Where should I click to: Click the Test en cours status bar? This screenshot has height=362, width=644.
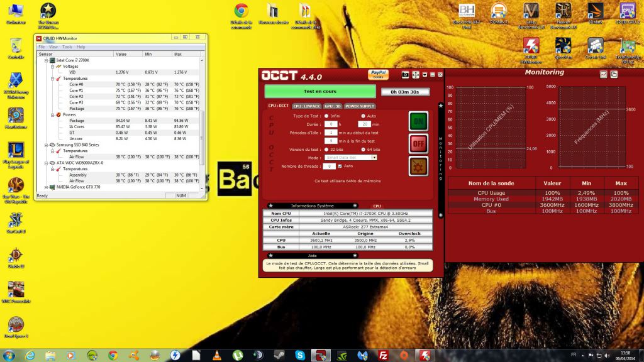pyautogui.click(x=320, y=92)
